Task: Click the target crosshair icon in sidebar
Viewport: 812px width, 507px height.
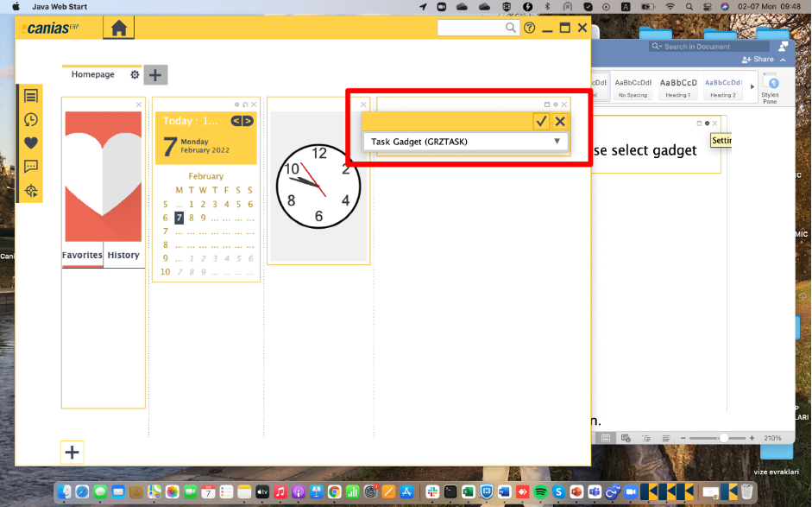Action: pyautogui.click(x=31, y=190)
